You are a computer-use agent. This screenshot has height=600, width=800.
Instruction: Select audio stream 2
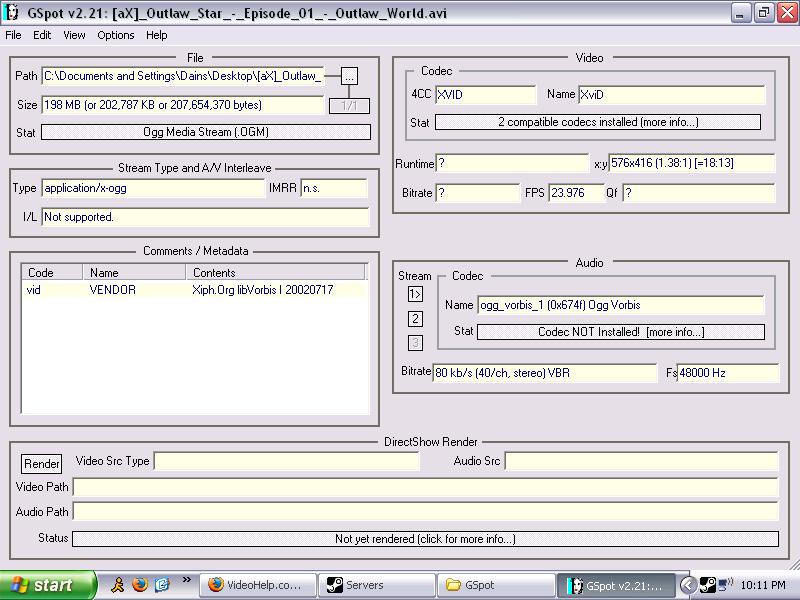click(415, 319)
